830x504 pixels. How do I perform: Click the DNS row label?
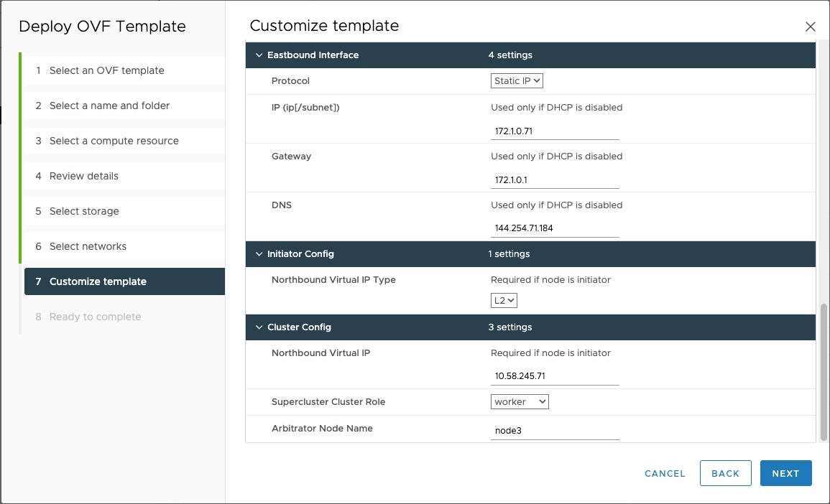[x=282, y=205]
